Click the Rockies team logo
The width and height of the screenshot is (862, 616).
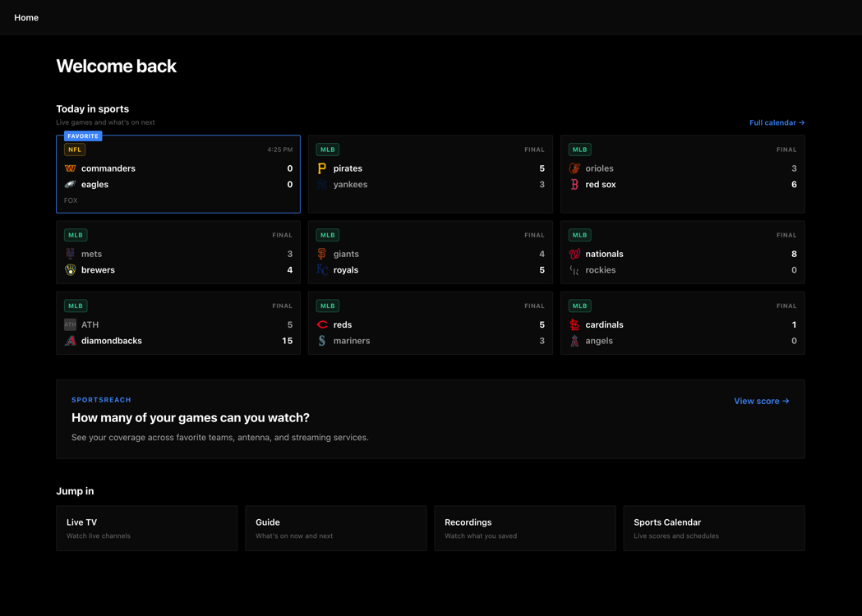pos(574,270)
